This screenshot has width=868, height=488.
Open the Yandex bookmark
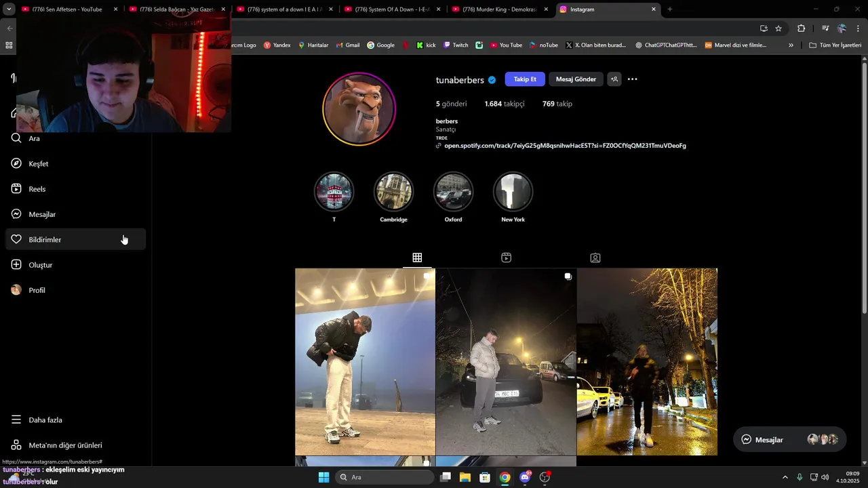(x=277, y=45)
